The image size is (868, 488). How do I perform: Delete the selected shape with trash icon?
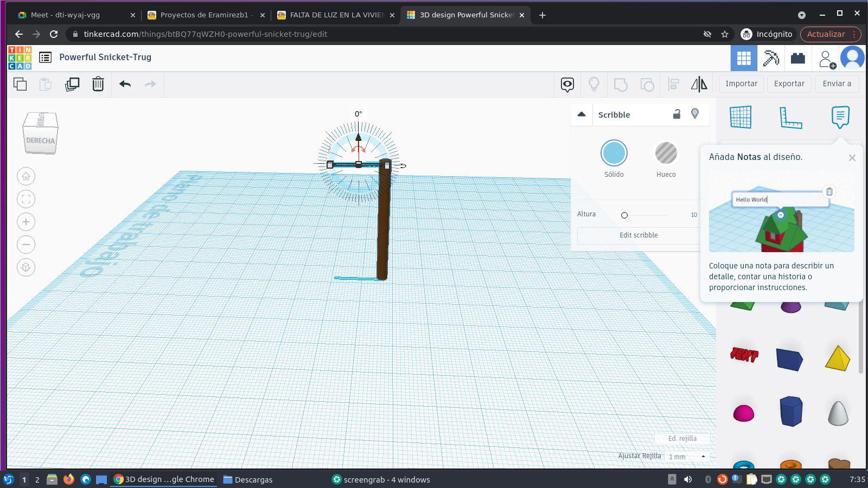click(x=98, y=84)
